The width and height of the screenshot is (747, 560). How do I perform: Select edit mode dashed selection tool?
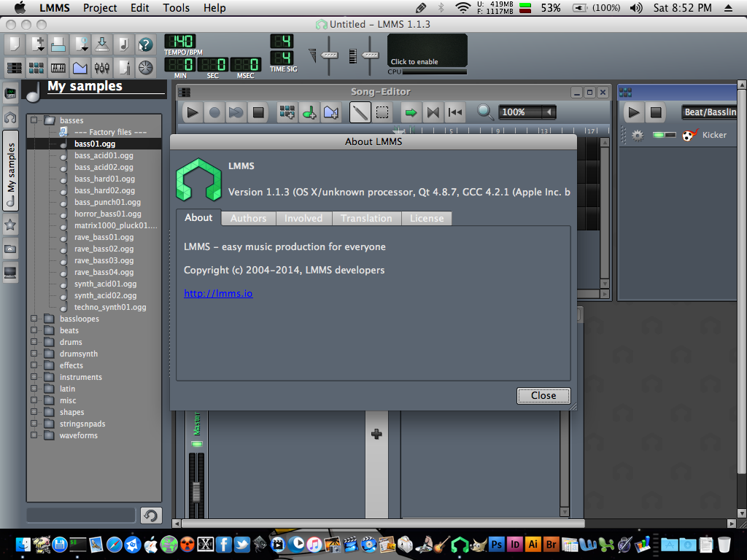click(x=382, y=112)
